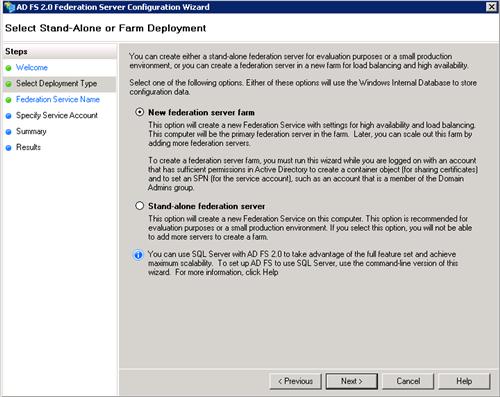The width and height of the screenshot is (500, 397).
Task: Click green bullet beside Select Deployment Type
Action: tap(9, 84)
